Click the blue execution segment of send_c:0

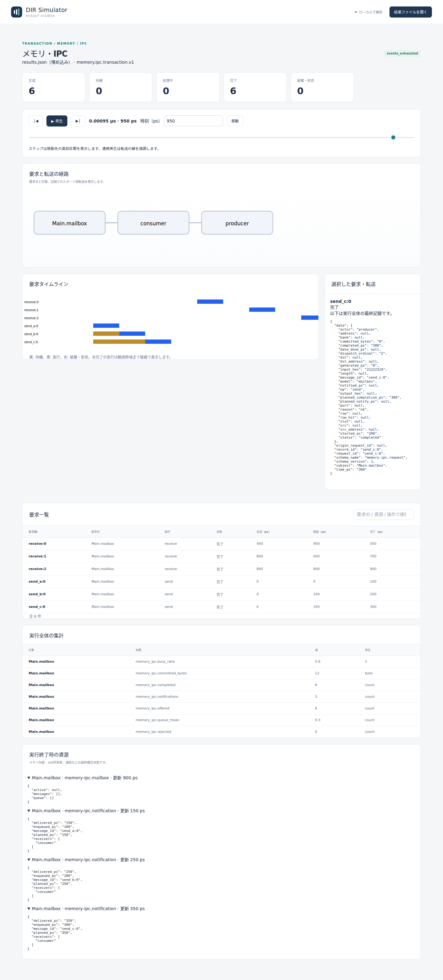click(158, 342)
